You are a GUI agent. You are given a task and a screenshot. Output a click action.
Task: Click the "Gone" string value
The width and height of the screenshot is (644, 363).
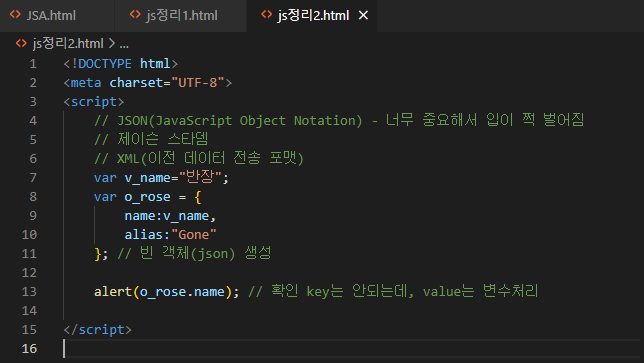(194, 234)
